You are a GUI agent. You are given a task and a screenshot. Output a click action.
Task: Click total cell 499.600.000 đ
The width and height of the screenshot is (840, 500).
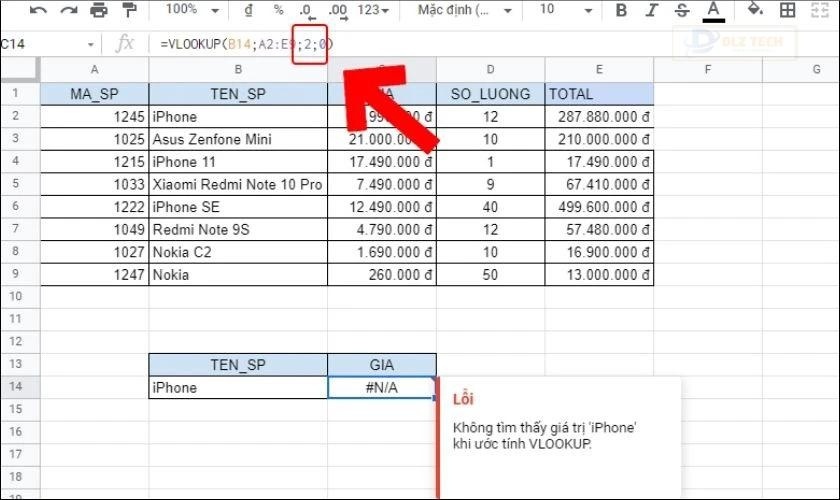click(x=599, y=206)
